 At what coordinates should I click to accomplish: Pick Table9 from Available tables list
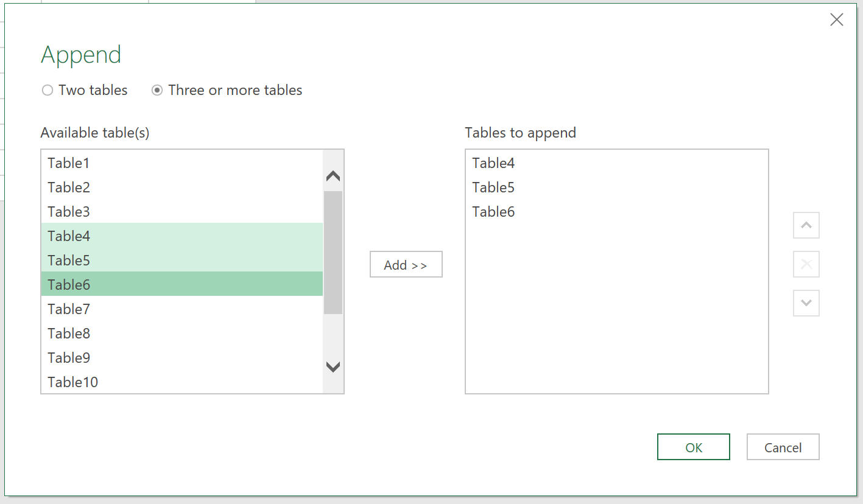[69, 358]
